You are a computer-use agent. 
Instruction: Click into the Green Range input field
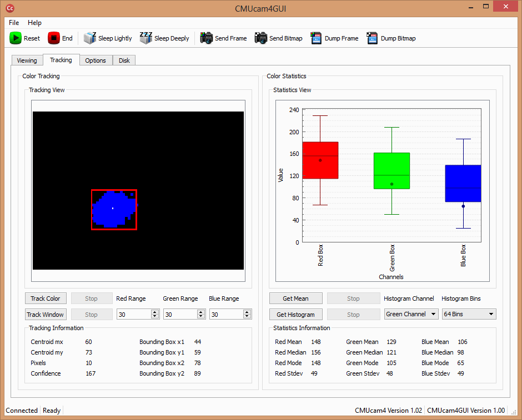pos(180,314)
